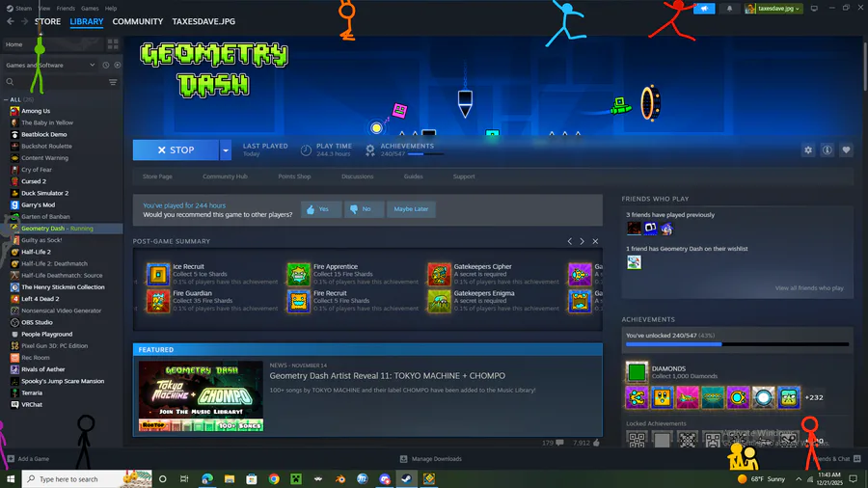Open Steam from the taskbar
Screen dimensions: 868x488
click(406, 478)
